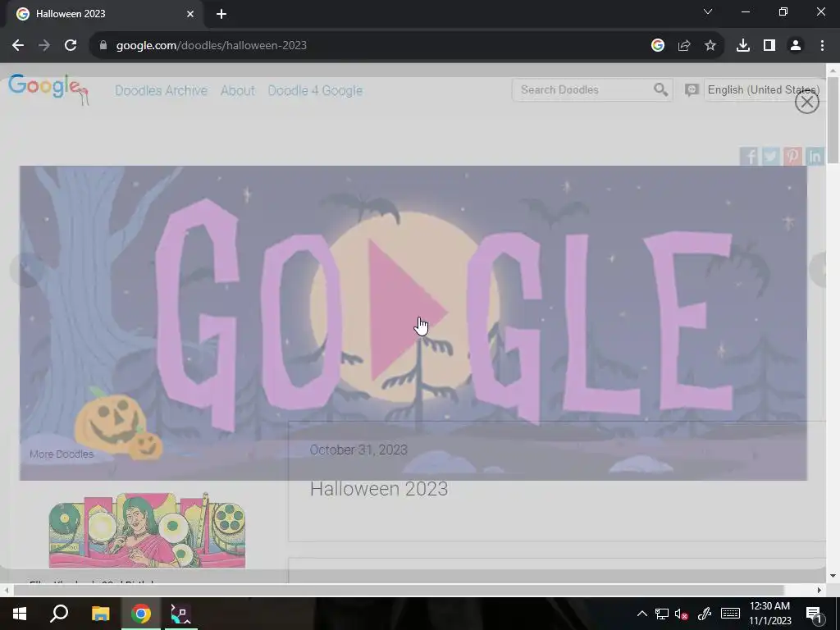Open Windows notification center
The height and width of the screenshot is (630, 840).
pos(814,614)
